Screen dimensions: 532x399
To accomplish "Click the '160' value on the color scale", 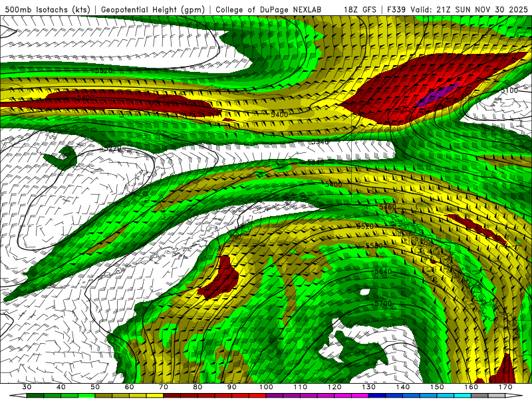I will [x=471, y=387].
